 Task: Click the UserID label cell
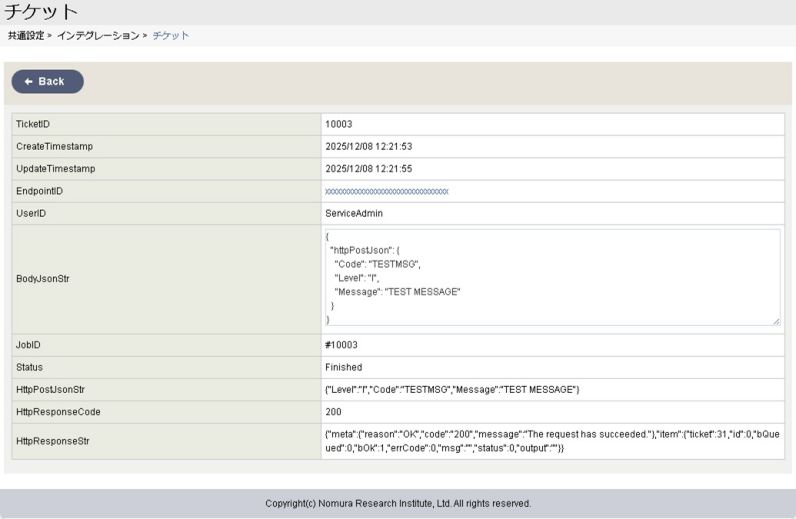pyautogui.click(x=167, y=214)
